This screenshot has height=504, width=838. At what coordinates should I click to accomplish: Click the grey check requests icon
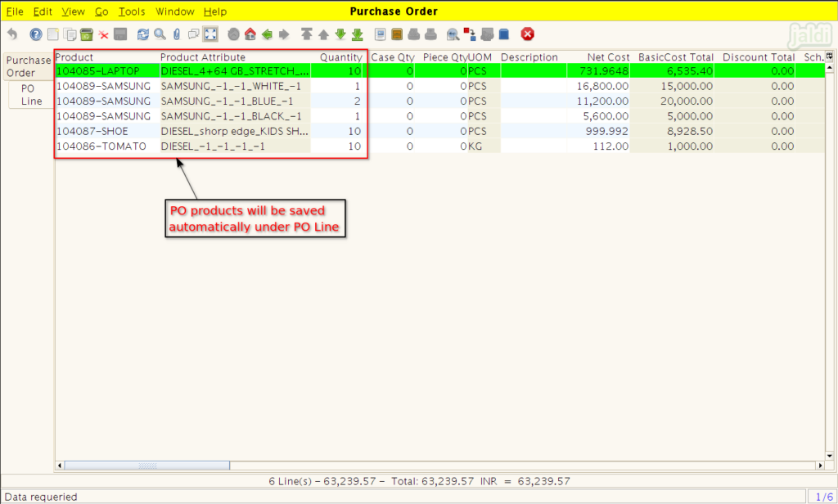click(487, 34)
